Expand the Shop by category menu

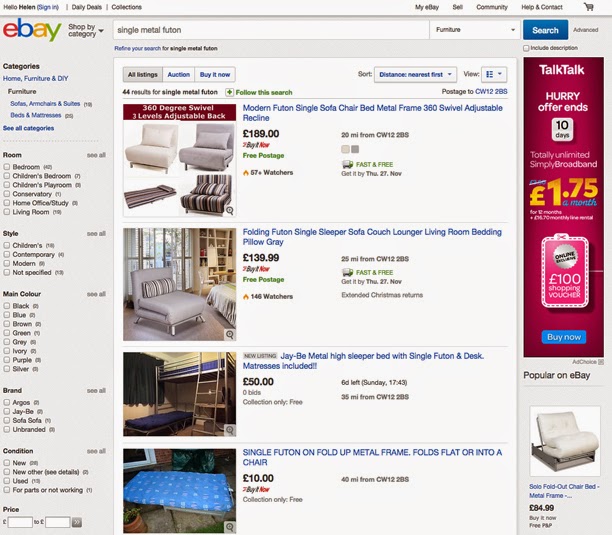[x=85, y=30]
